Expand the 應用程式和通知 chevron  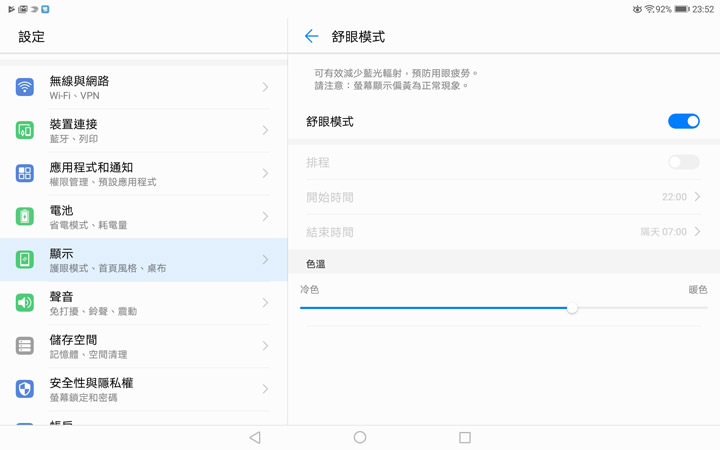click(265, 173)
